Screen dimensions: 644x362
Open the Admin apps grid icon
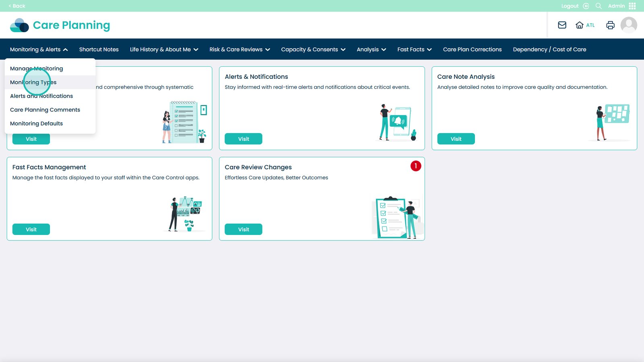point(632,6)
